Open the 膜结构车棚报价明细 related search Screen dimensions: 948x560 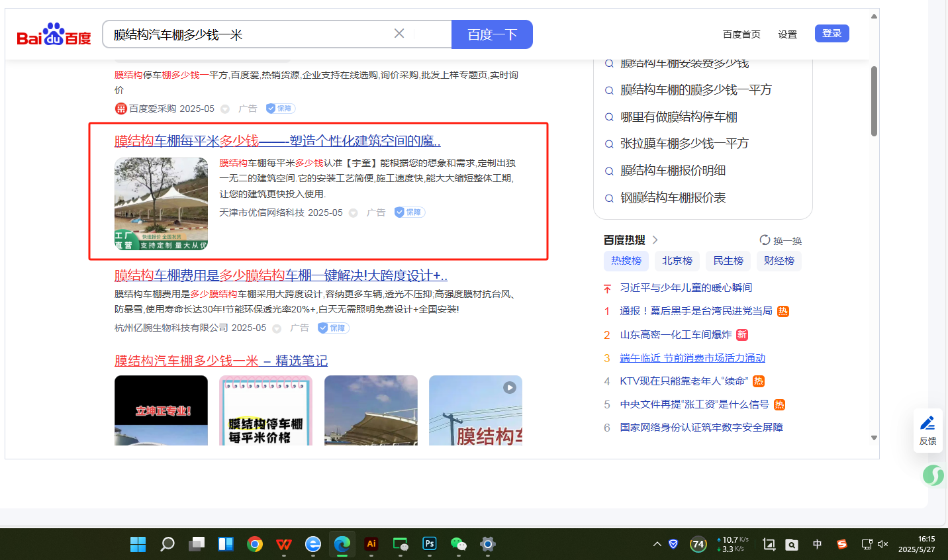[673, 171]
